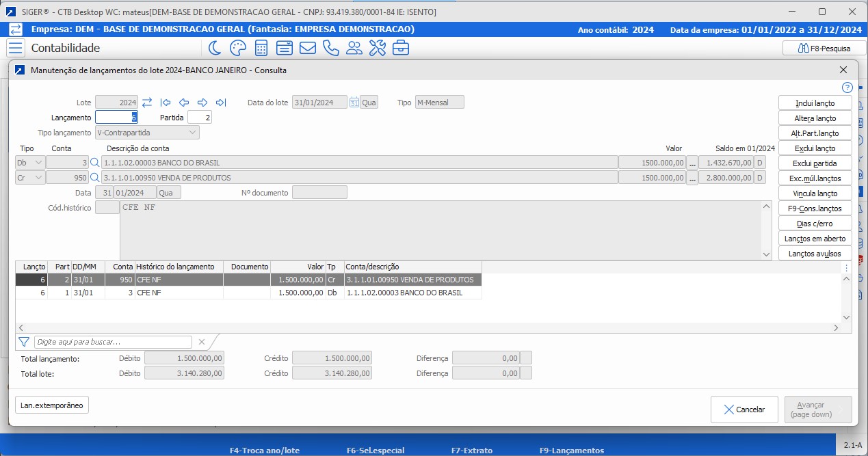Viewport: 868px width, 456px height.
Task: Open the Tipo lançamento V-Contrapartida dropdown
Action: tap(147, 133)
